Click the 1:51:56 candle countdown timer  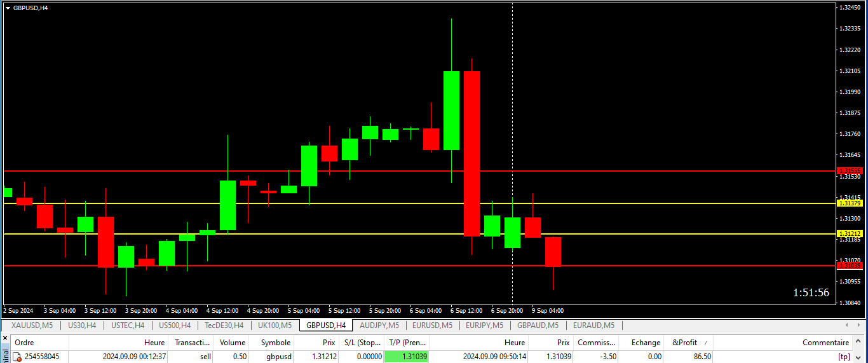click(811, 292)
